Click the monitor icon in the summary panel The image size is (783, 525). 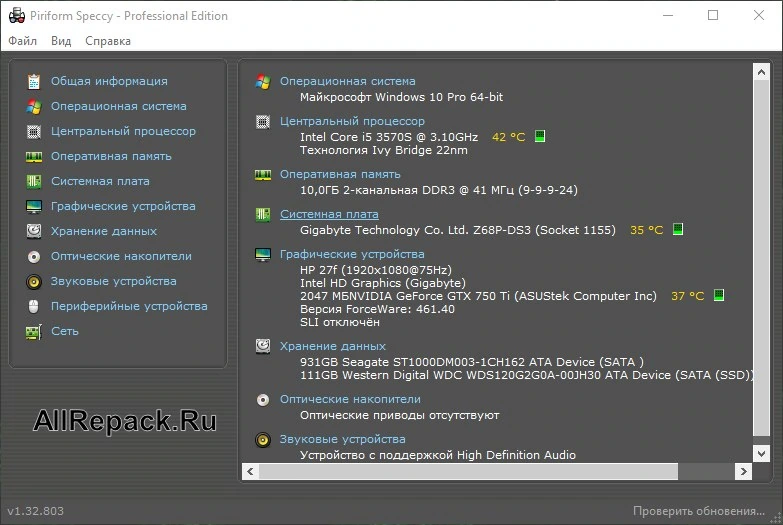click(263, 254)
